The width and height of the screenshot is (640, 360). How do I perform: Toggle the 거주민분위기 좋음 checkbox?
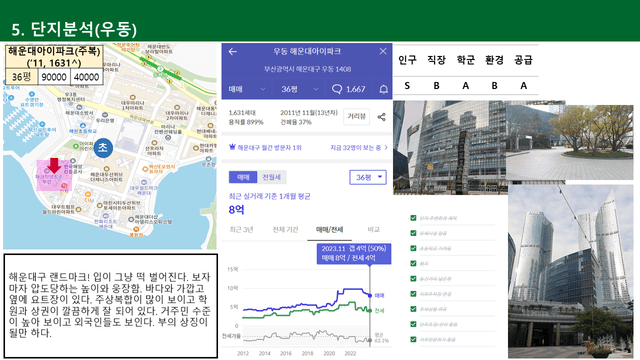click(x=413, y=339)
